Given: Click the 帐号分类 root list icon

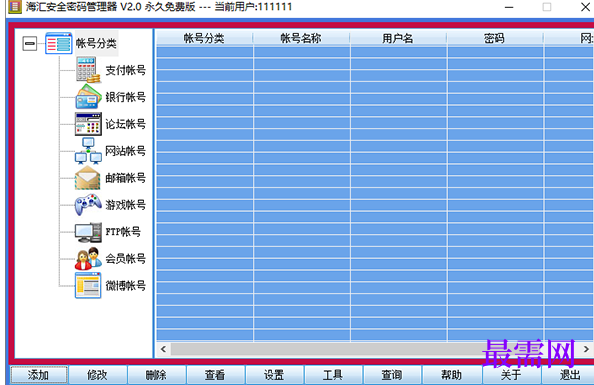Looking at the screenshot, I should tap(58, 43).
